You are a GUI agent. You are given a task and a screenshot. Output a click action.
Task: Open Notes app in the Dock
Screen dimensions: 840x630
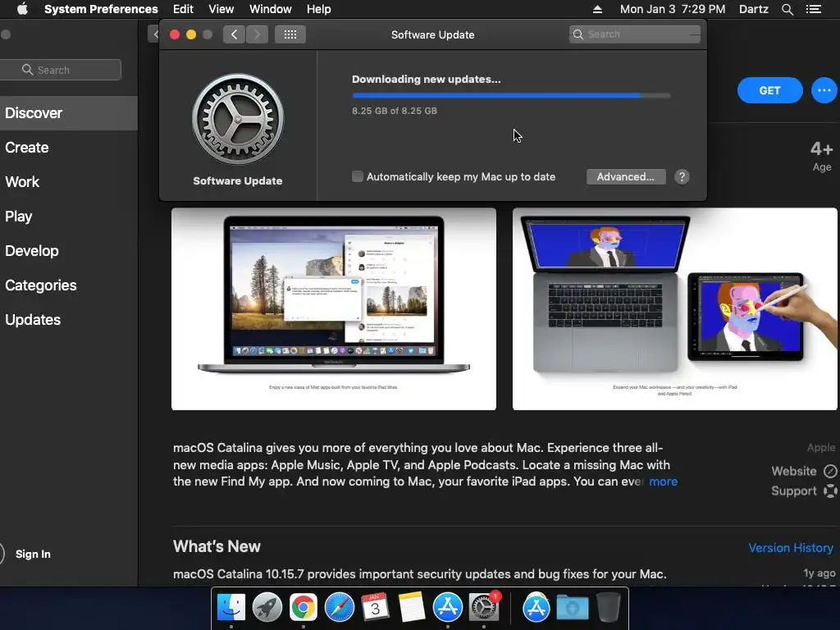(x=412, y=608)
